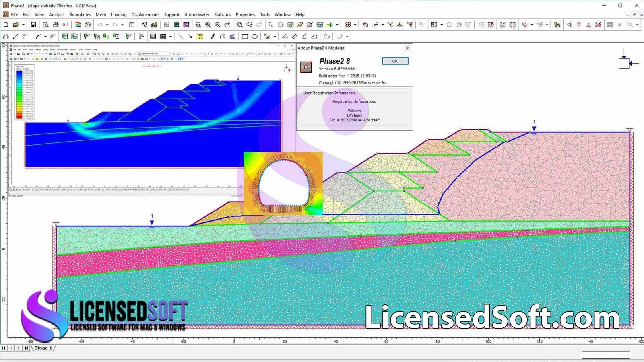Screen dimensions: 644x362
Task: Click the Print icon
Action: coord(56,25)
